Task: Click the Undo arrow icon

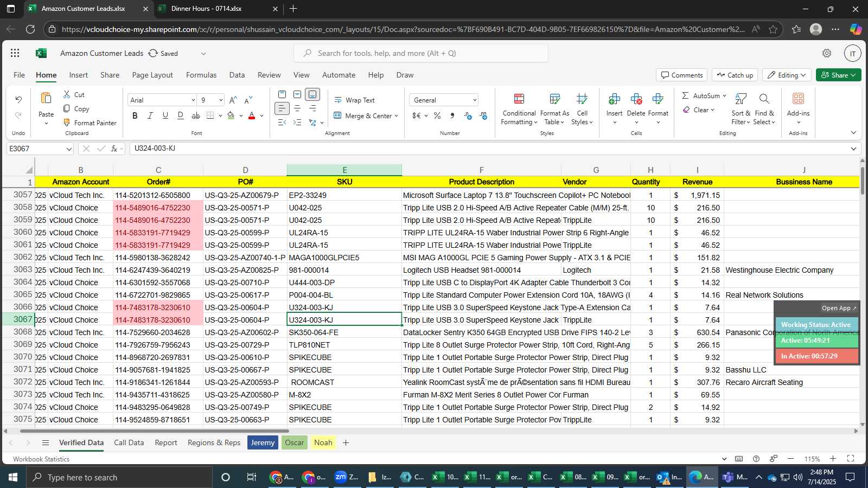Action: point(18,99)
